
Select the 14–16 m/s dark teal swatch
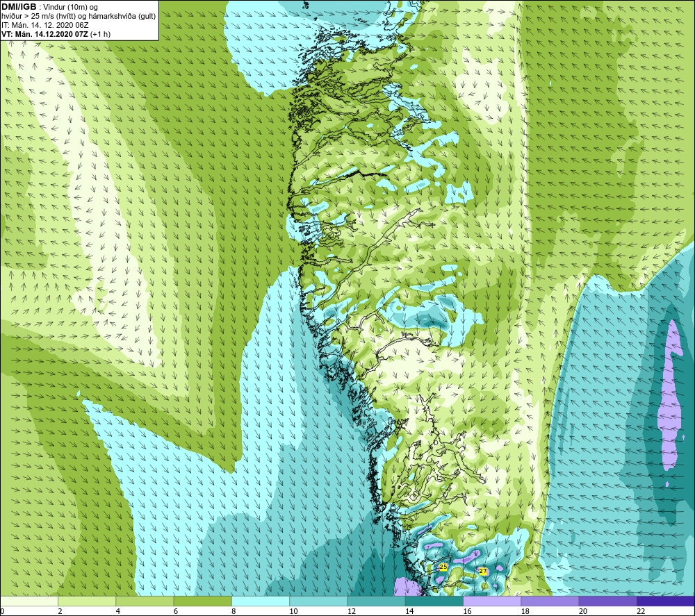434,601
